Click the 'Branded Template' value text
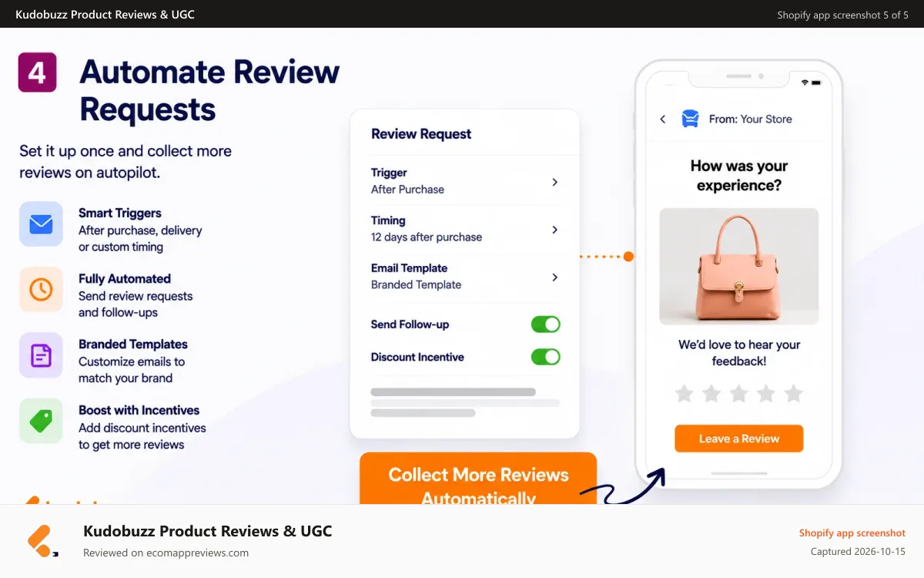This screenshot has height=578, width=924. [417, 284]
